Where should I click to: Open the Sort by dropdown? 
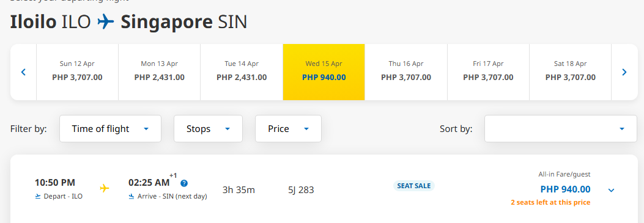[x=561, y=129]
